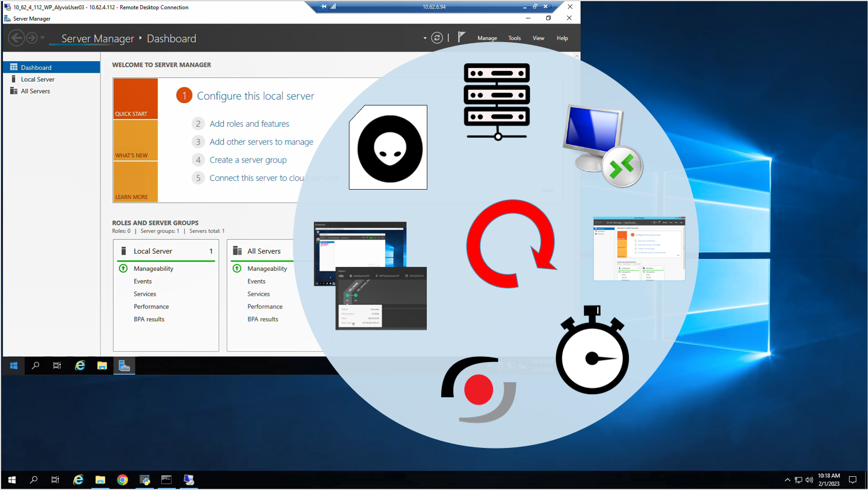Open the Action Center notifications icon
Screen dimensions: 868x490
853,480
